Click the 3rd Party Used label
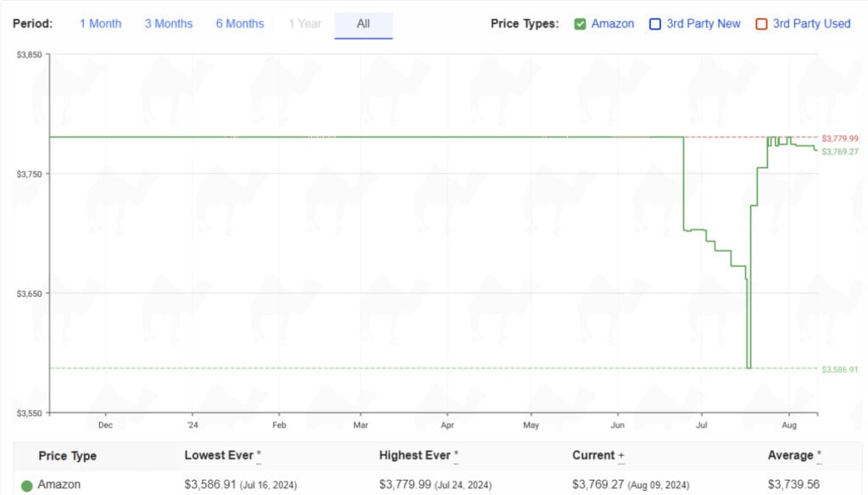868x495 pixels. (811, 24)
